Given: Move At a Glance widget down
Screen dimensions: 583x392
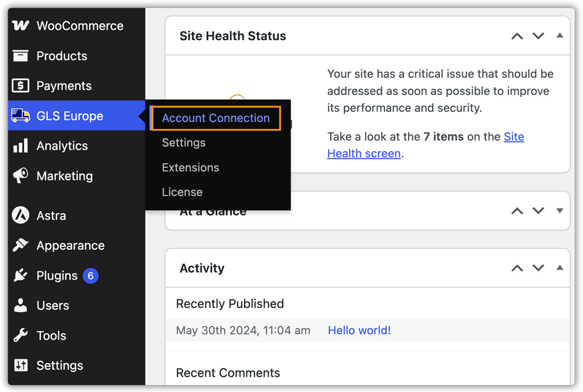Looking at the screenshot, I should point(538,211).
